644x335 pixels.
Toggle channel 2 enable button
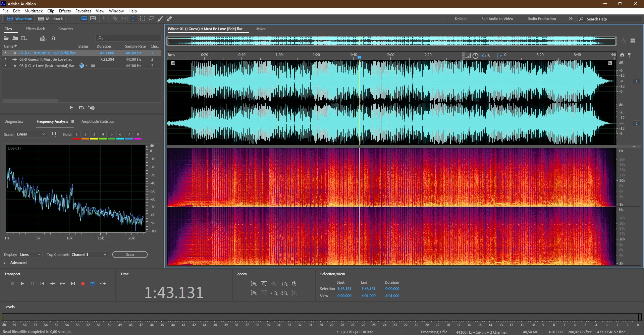pyautogui.click(x=636, y=124)
